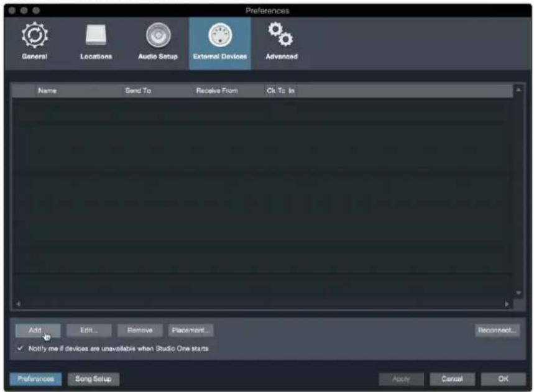Click the Add device button
The image size is (534, 392).
38,330
